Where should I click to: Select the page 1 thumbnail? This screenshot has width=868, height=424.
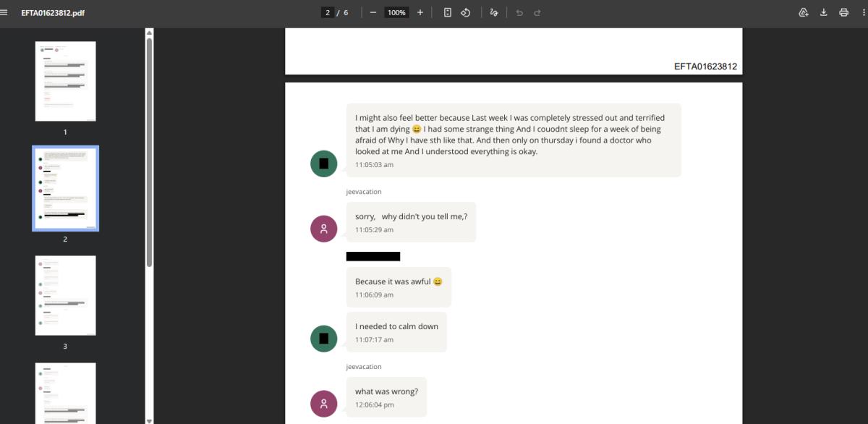pos(65,81)
